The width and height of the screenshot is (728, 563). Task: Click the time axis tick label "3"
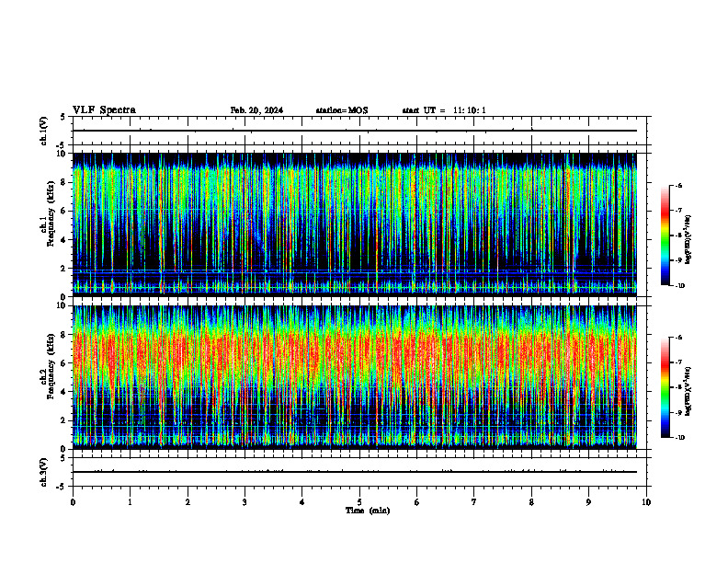pyautogui.click(x=245, y=502)
